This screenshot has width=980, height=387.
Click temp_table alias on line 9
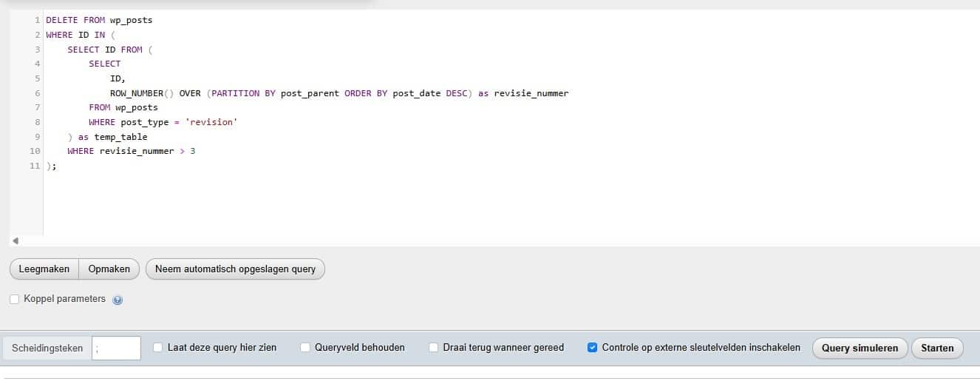[120, 137]
